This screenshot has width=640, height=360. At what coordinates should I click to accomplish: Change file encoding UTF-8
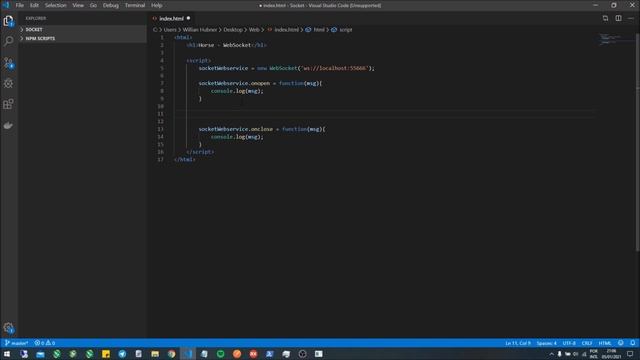click(569, 343)
